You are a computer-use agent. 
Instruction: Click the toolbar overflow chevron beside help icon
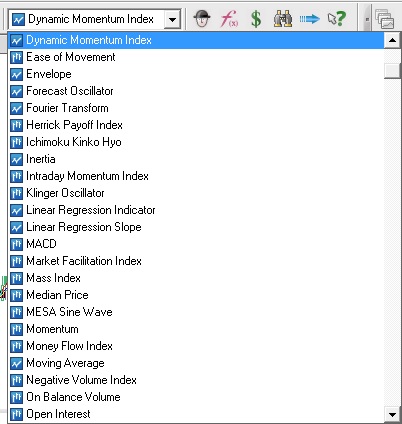(x=367, y=19)
